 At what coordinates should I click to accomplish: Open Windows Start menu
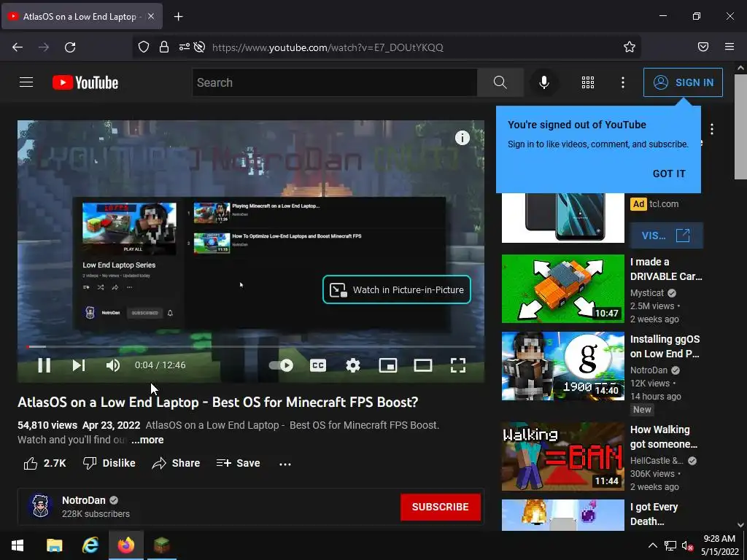pos(18,545)
